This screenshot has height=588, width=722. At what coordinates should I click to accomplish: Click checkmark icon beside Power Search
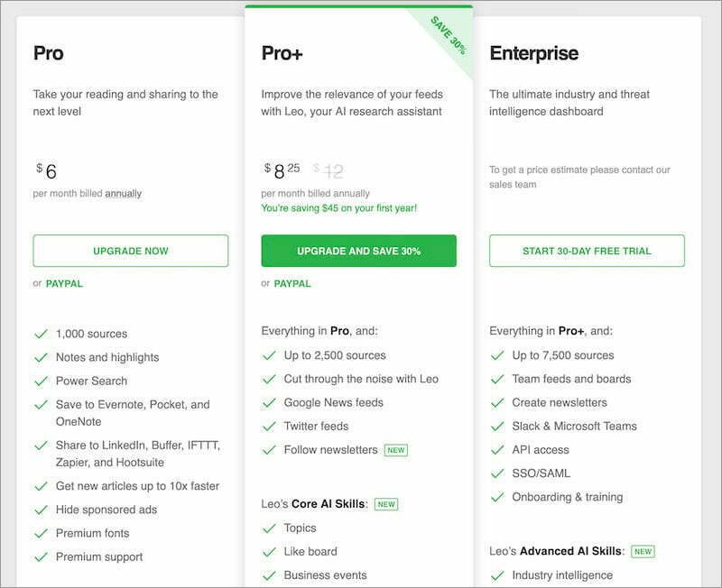pos(41,381)
